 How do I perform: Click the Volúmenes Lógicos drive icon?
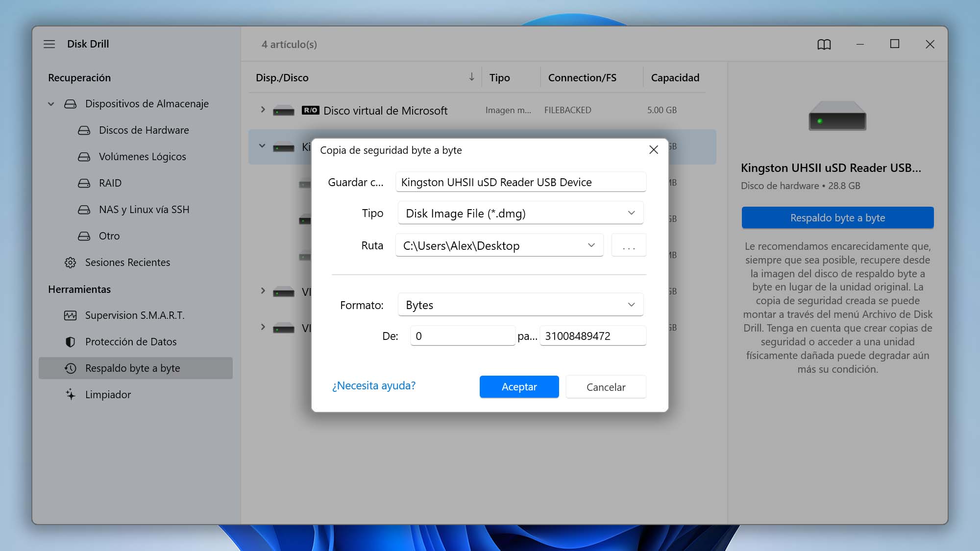84,157
